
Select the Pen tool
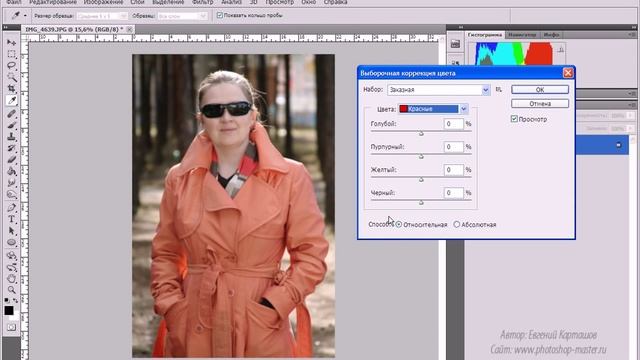[x=11, y=207]
